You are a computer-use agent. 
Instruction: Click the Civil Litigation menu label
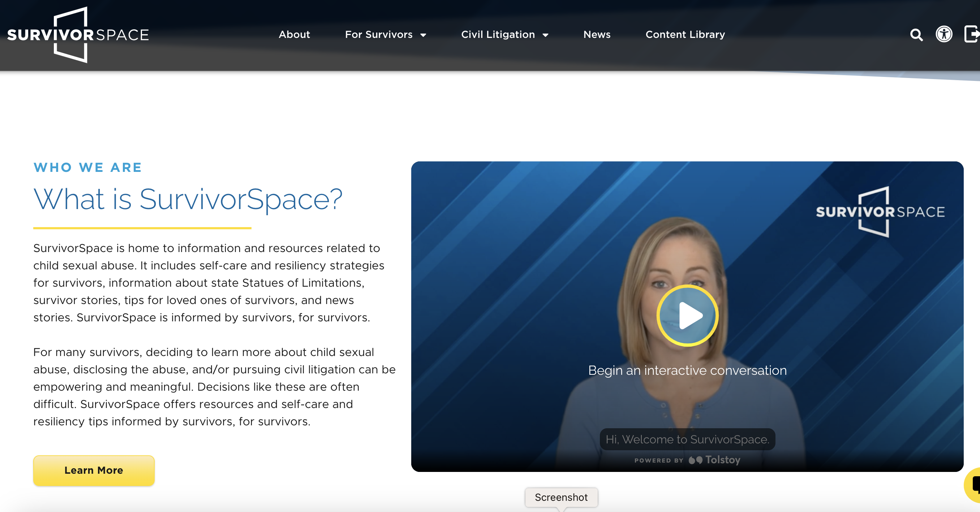498,35
